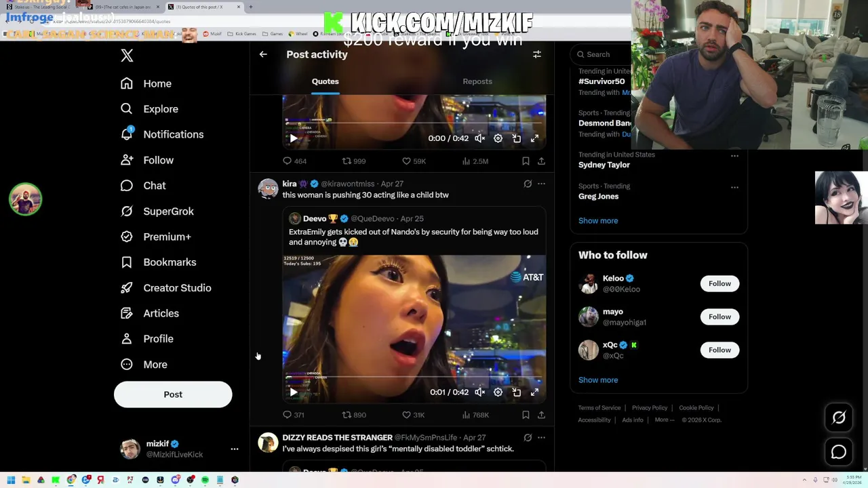Click Grok icon on kira's post
This screenshot has height=488, width=868.
(528, 184)
